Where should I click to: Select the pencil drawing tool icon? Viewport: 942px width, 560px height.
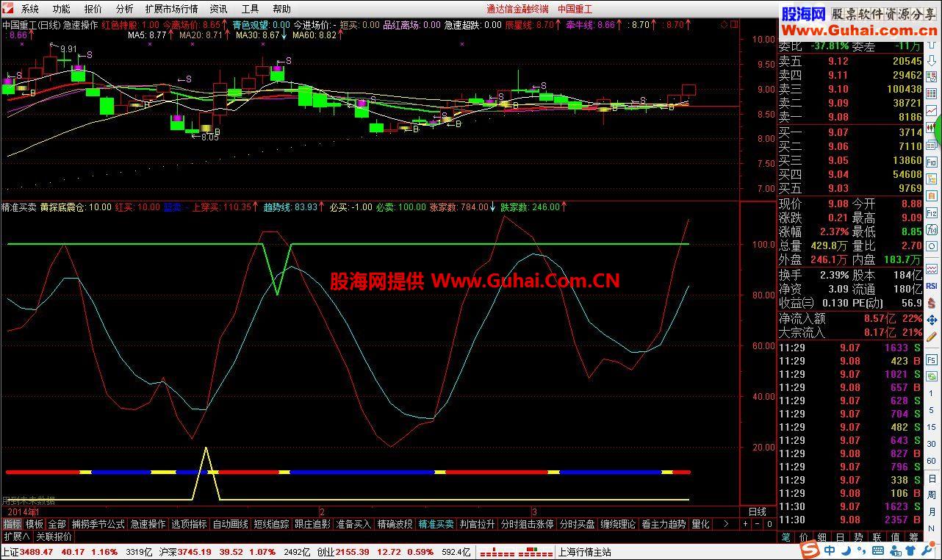point(931,336)
